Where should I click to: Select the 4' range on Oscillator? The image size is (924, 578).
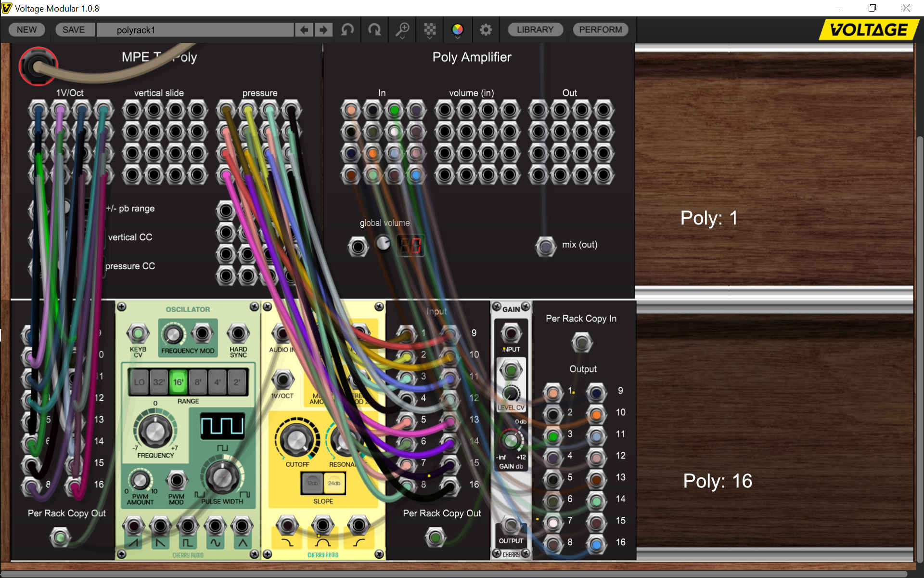(218, 382)
